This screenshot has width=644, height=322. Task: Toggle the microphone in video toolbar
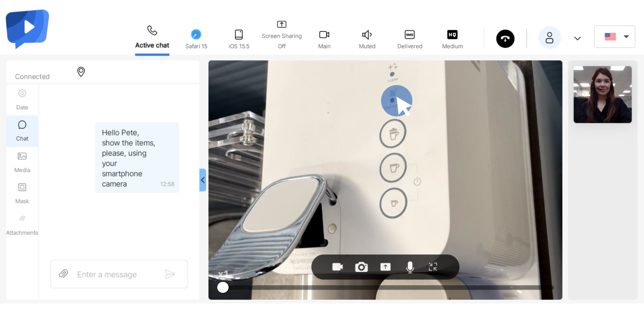pos(410,267)
